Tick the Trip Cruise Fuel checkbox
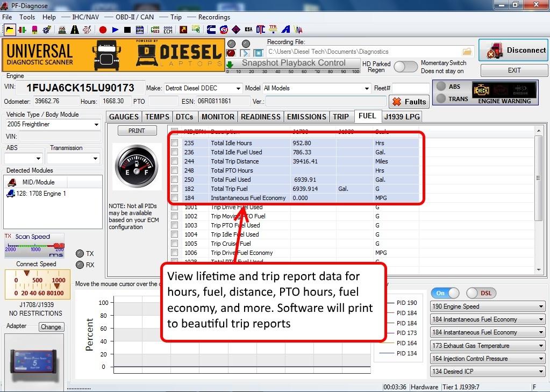Viewport: 550px width, 392px height. tap(174, 244)
